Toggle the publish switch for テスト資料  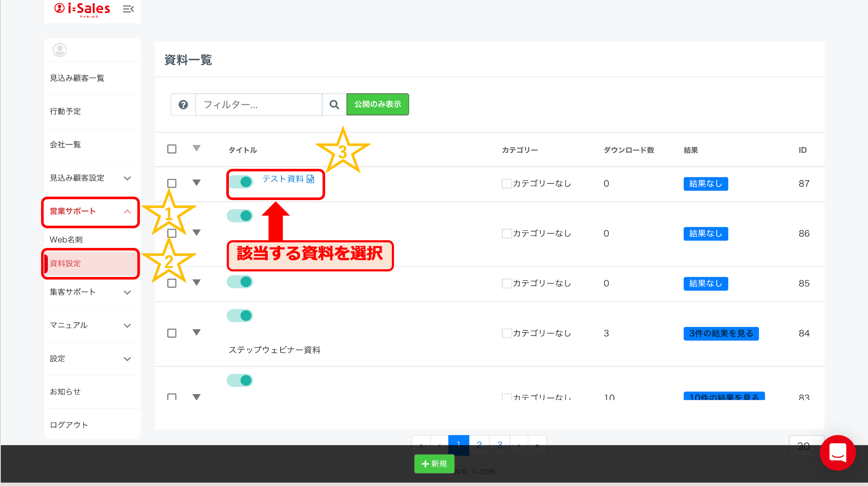pyautogui.click(x=240, y=182)
